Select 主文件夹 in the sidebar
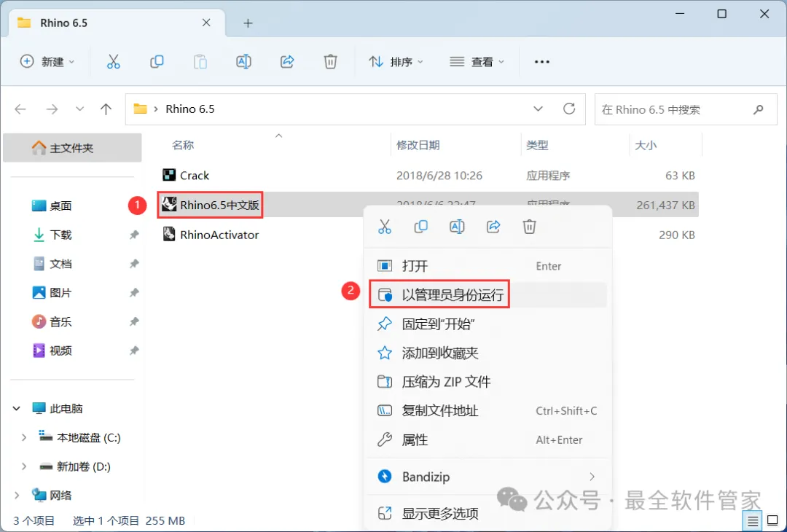The height and width of the screenshot is (532, 787). click(72, 148)
